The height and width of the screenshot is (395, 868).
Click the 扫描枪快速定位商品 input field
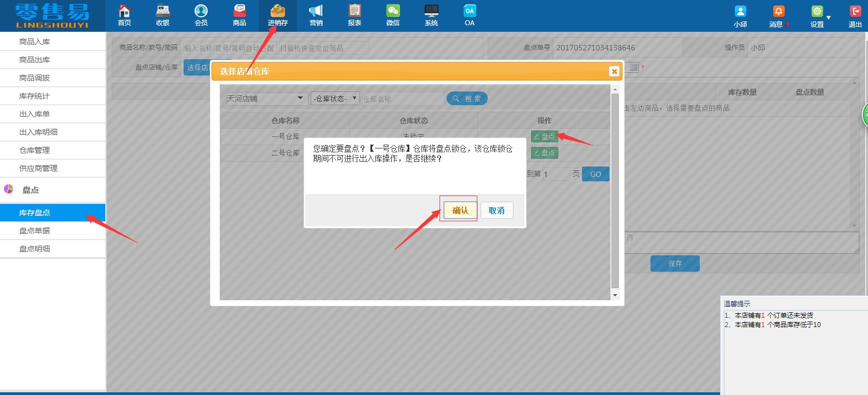(x=323, y=48)
